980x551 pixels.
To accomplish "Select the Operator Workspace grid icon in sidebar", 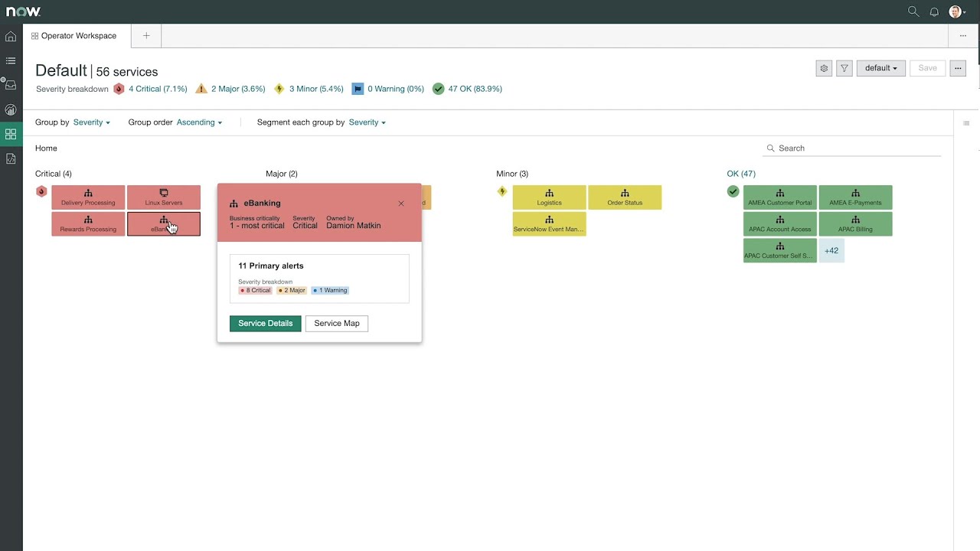I will tap(11, 134).
